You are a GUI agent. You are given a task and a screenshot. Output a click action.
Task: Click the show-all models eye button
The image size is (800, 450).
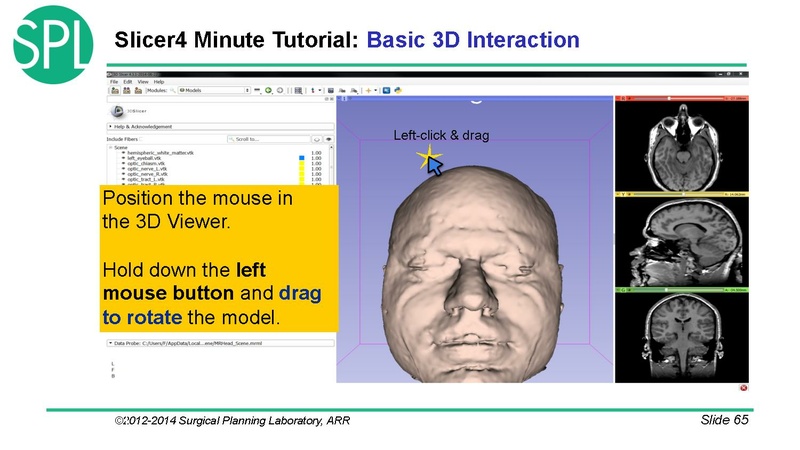(x=329, y=139)
